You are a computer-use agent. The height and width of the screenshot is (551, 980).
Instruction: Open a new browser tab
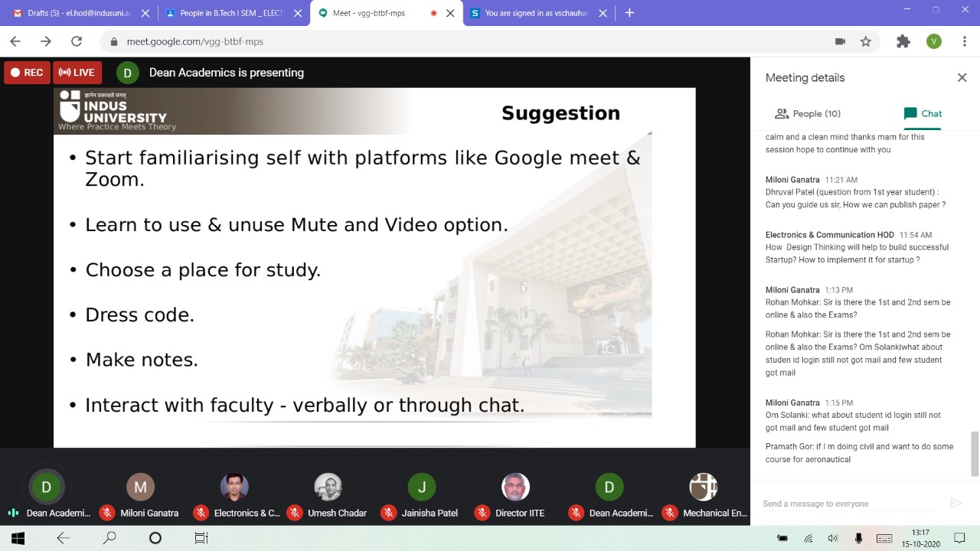pyautogui.click(x=629, y=13)
